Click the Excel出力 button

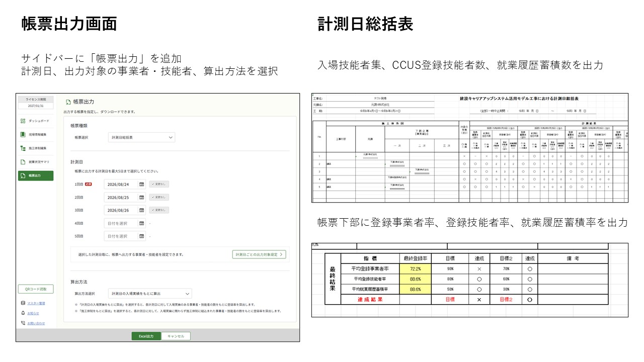click(x=146, y=336)
